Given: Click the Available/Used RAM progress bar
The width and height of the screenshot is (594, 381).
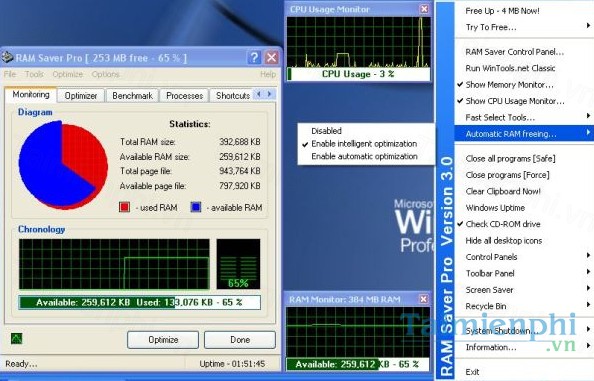Looking at the screenshot, I should [139, 302].
